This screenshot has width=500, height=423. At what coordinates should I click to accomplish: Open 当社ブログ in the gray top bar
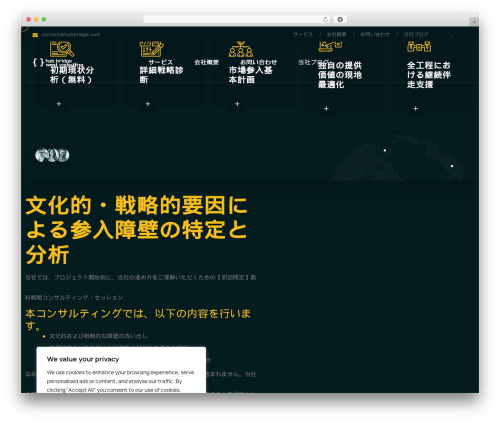coord(416,34)
